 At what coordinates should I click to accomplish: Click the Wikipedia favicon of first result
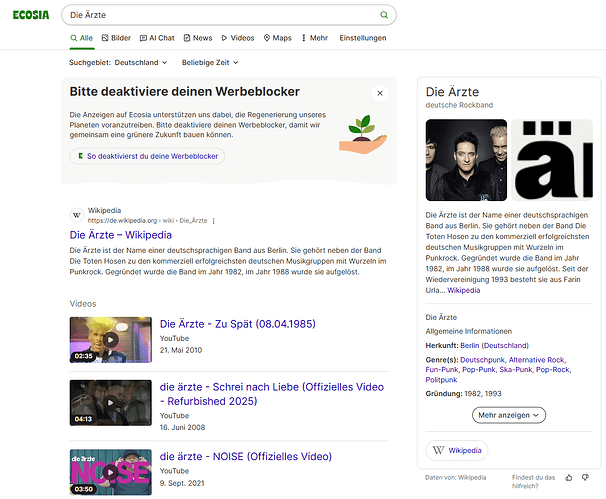tap(77, 215)
